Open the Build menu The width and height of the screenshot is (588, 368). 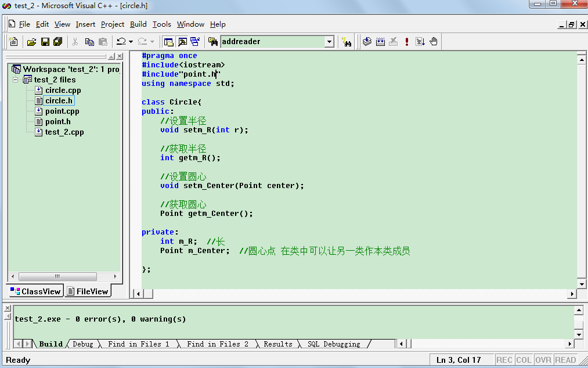138,24
